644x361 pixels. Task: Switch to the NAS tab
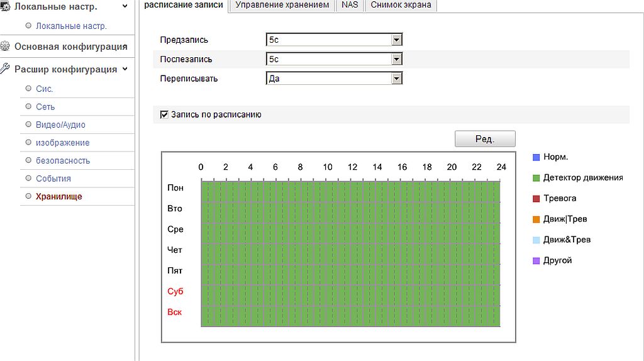[x=350, y=5]
